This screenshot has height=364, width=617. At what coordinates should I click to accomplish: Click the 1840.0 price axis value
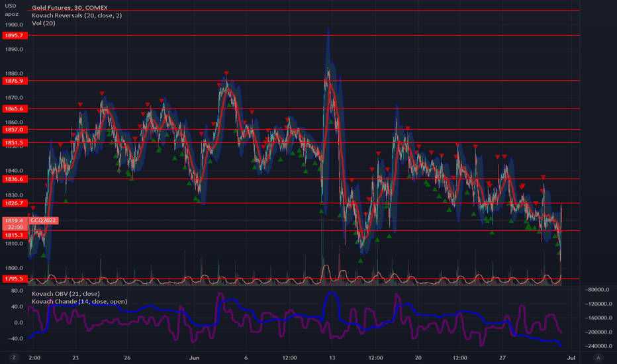[x=14, y=171]
